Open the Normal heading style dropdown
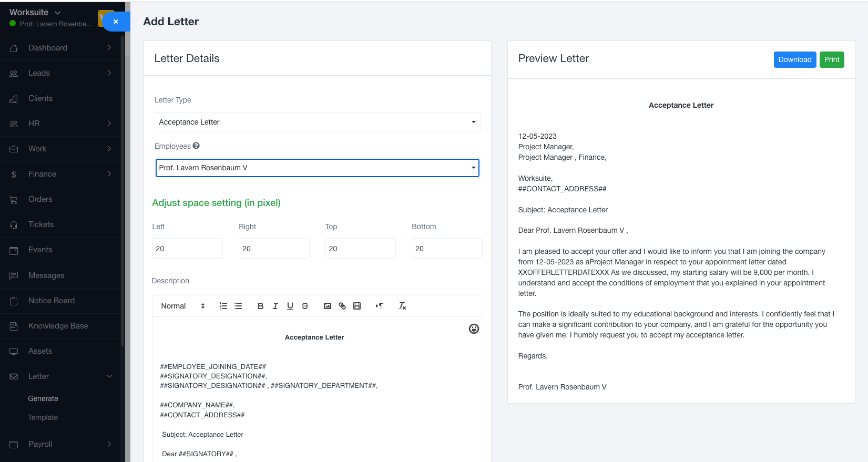This screenshot has width=868, height=462. pyautogui.click(x=182, y=306)
